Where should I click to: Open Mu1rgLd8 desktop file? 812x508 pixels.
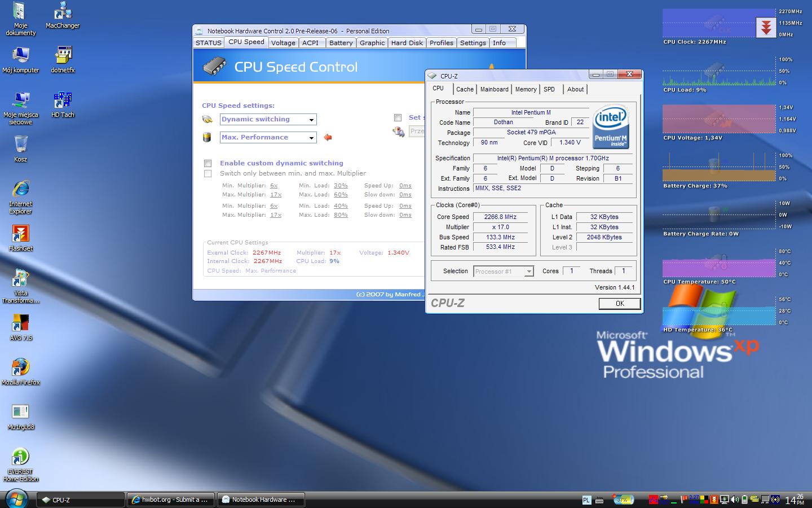(20, 417)
